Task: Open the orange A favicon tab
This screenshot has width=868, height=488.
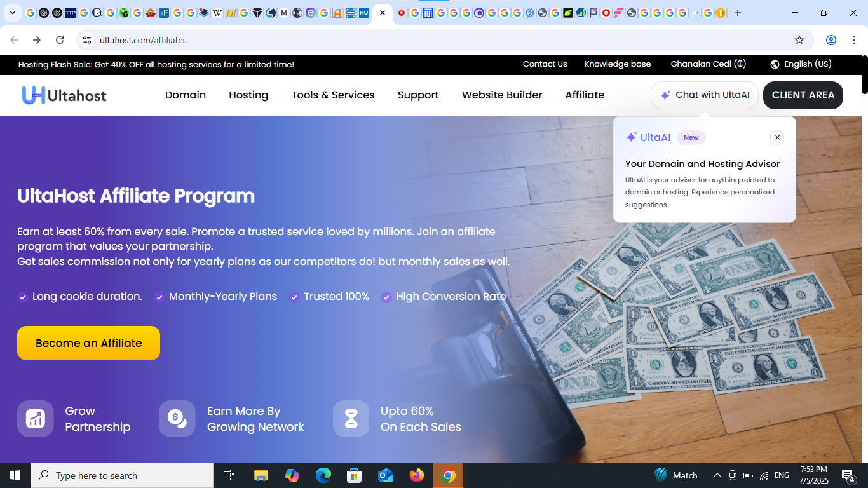Action: [x=337, y=13]
